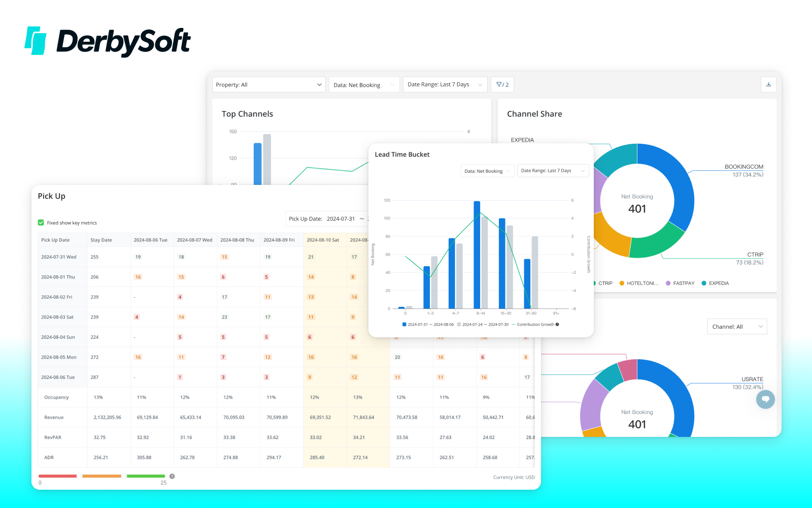Click the info icon next to Contribution Growth
The width and height of the screenshot is (812, 508).
click(x=557, y=325)
